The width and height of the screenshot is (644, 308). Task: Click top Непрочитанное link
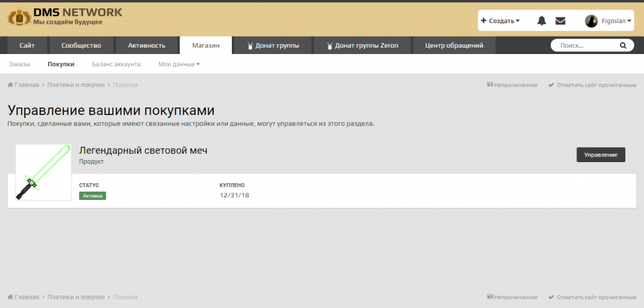tap(512, 85)
